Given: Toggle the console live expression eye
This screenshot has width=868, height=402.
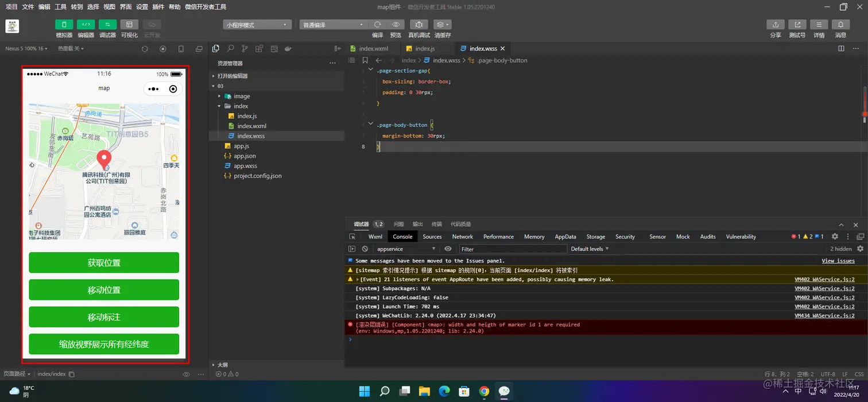Looking at the screenshot, I should (448, 249).
